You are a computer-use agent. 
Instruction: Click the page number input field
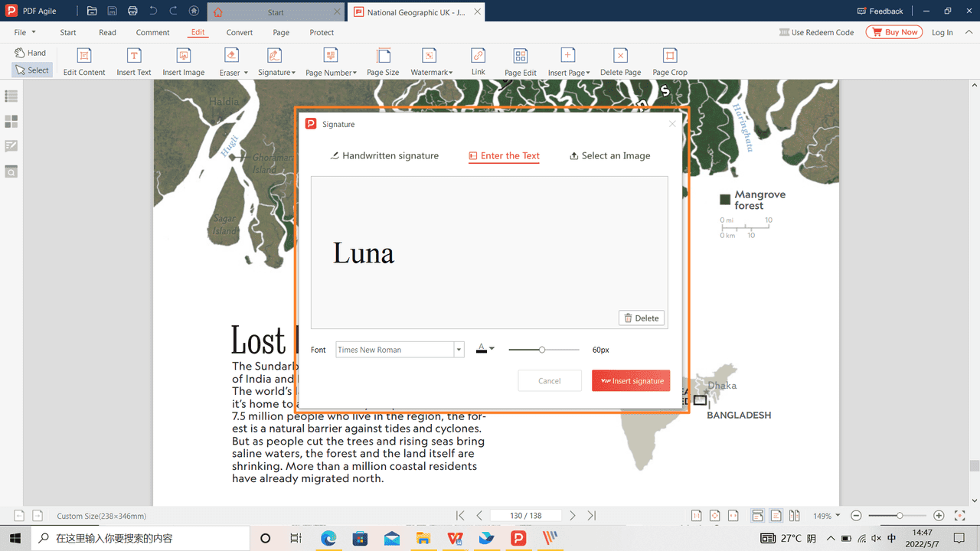coord(525,516)
